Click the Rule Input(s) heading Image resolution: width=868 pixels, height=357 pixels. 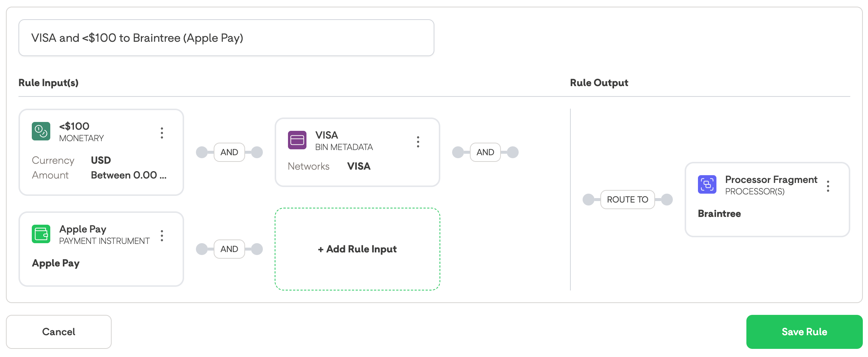click(x=48, y=83)
